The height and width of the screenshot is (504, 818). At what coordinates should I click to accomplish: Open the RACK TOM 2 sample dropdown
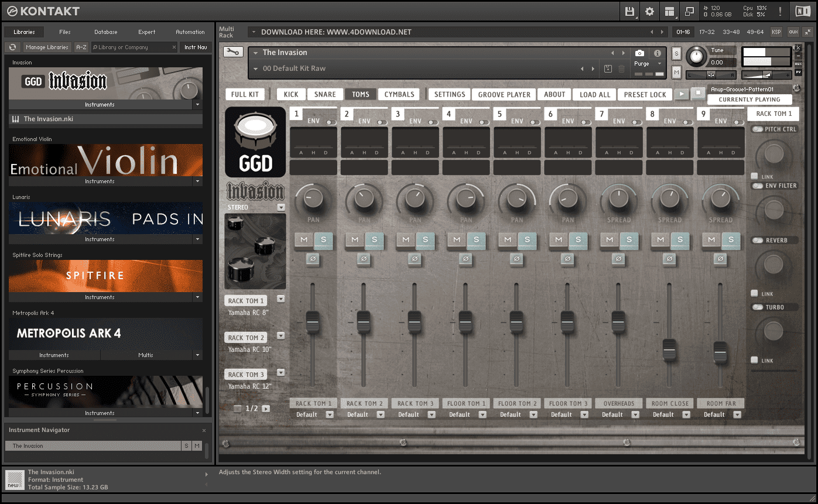(x=281, y=335)
